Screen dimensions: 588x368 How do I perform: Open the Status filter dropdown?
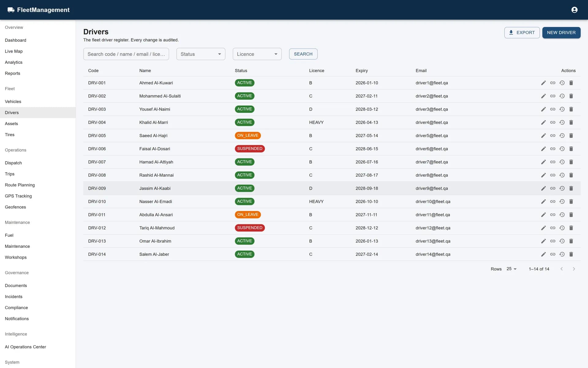(201, 54)
